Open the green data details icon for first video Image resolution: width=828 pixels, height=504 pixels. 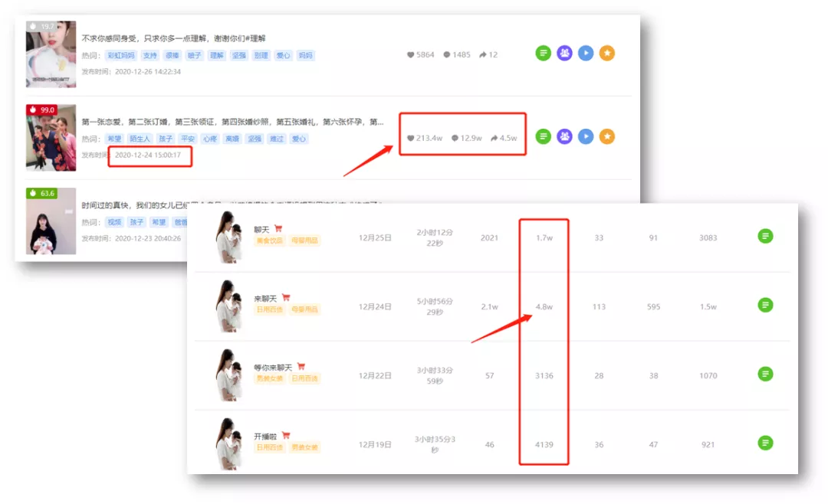[544, 54]
